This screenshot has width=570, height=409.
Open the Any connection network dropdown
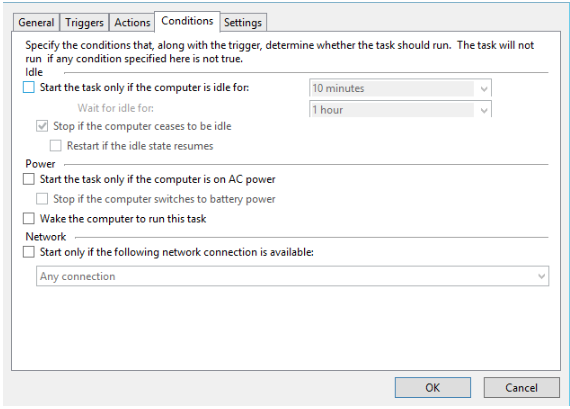(x=292, y=276)
